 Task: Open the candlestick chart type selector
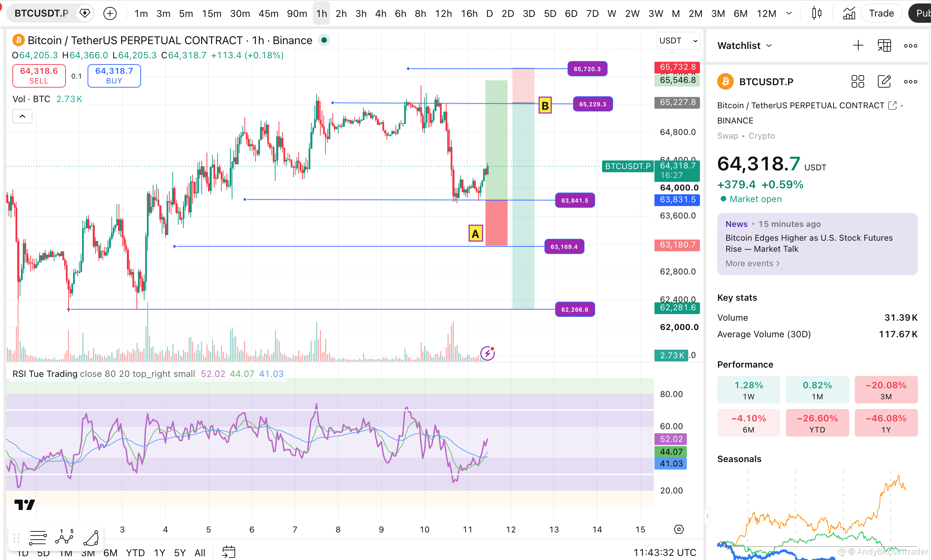point(817,13)
